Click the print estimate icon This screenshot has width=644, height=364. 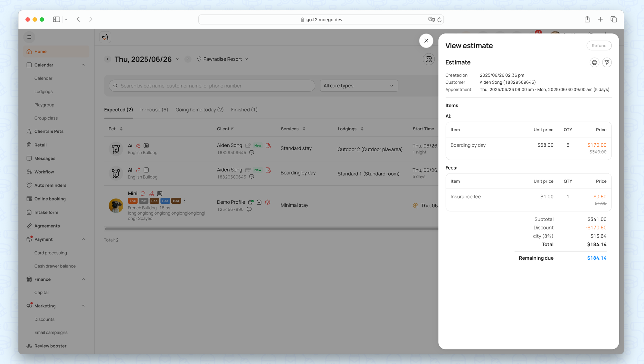coord(594,62)
